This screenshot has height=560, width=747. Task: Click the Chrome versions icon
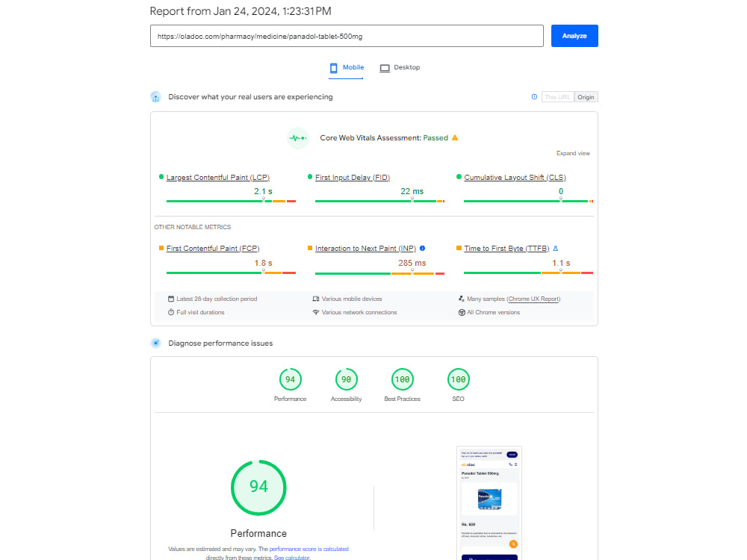coord(462,312)
